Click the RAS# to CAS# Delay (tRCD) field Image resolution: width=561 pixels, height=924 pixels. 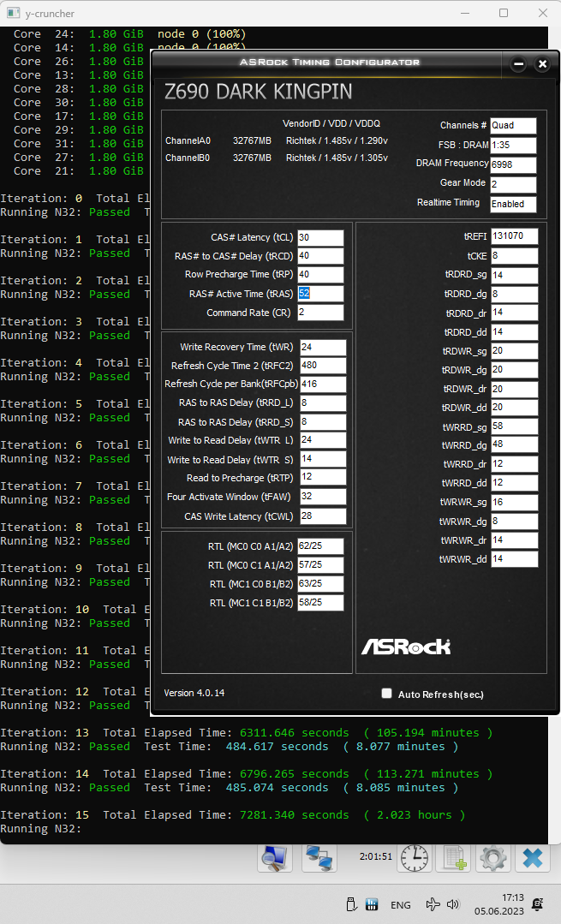point(320,256)
